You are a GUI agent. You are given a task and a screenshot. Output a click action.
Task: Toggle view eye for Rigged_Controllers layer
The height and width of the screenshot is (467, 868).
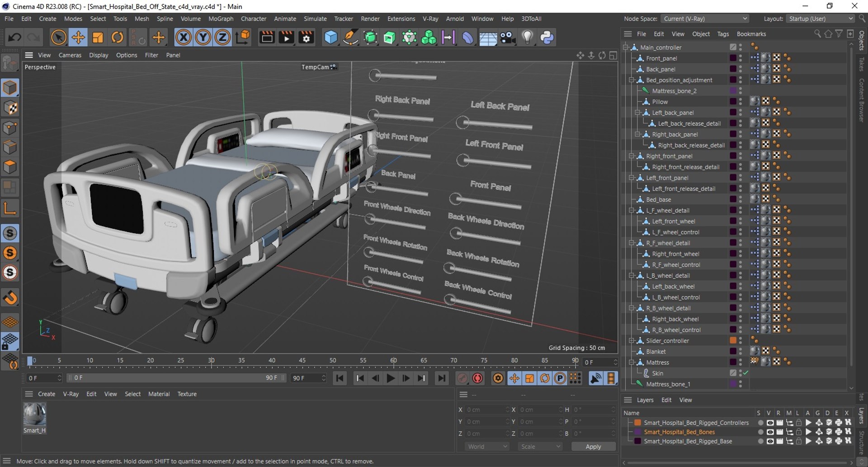pos(770,423)
